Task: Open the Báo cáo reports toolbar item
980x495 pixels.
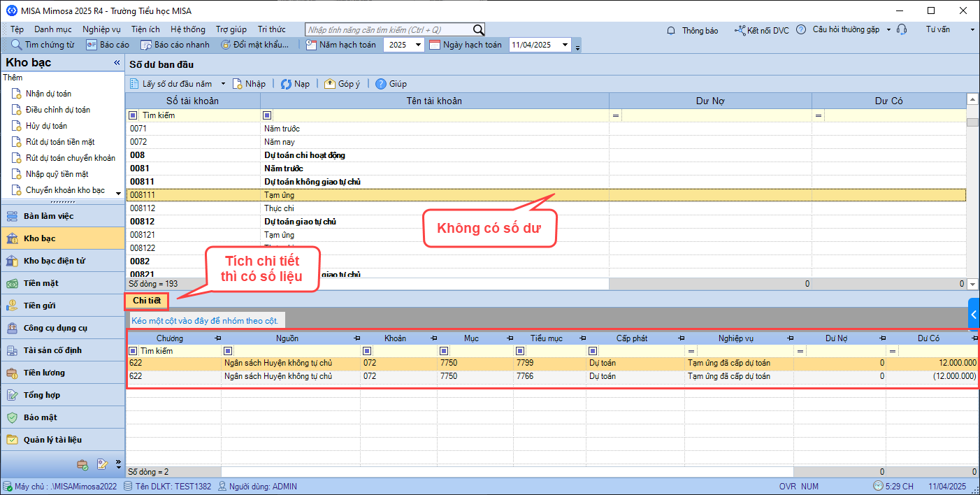Action: (x=107, y=45)
